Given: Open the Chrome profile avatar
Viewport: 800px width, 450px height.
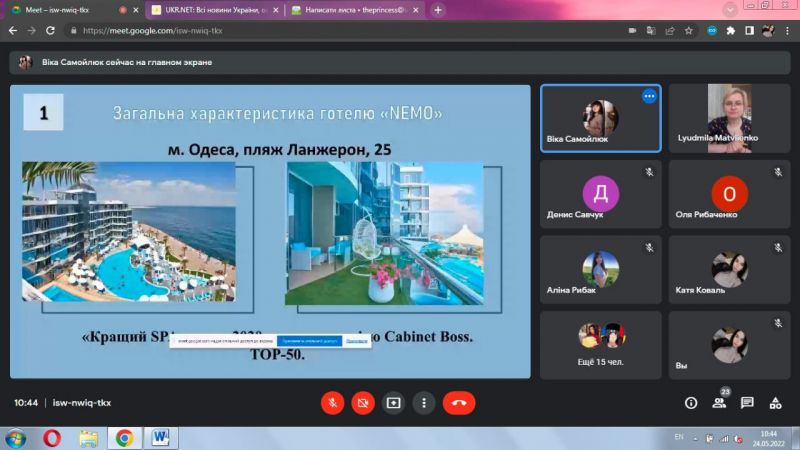Looking at the screenshot, I should tap(768, 31).
